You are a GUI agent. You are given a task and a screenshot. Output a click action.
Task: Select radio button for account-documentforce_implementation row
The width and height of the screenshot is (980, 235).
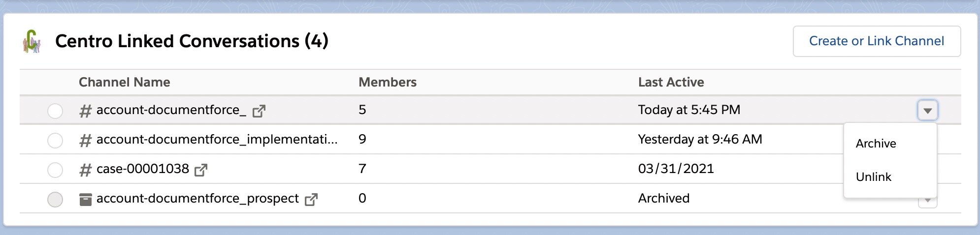pos(55,141)
